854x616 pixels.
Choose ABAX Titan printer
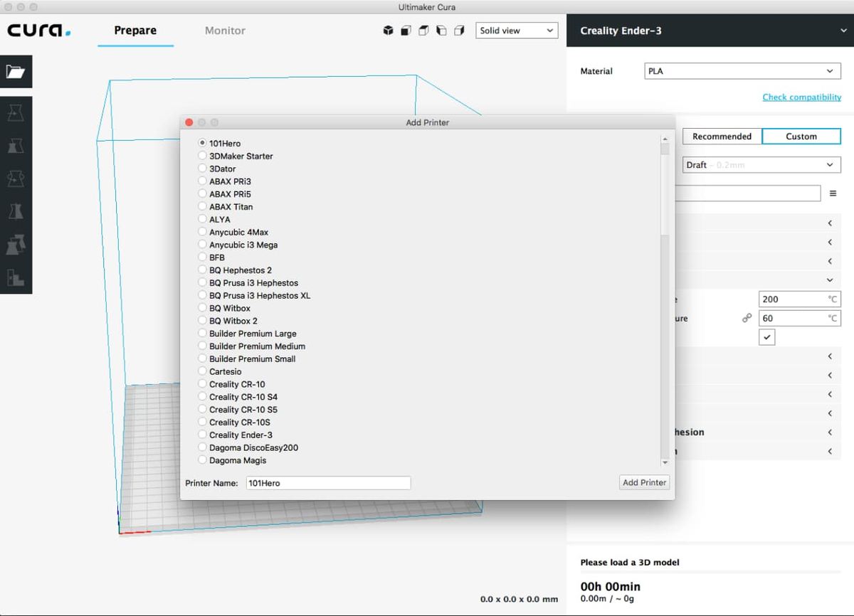click(226, 206)
